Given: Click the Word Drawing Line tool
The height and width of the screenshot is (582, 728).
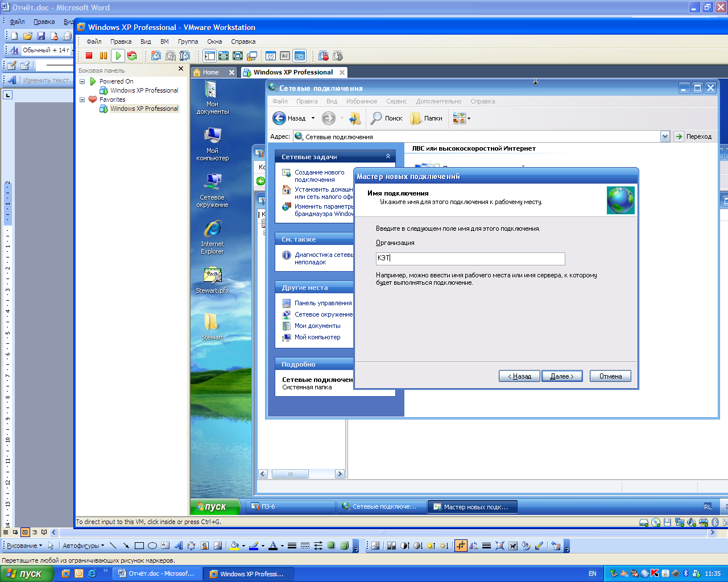Looking at the screenshot, I should [113, 546].
